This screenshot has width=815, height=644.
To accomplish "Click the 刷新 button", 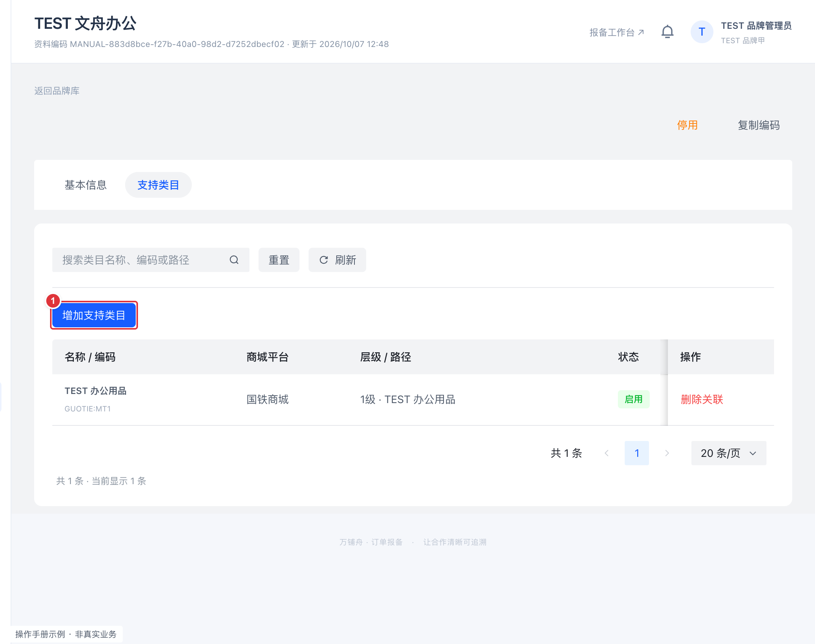I will pos(337,260).
